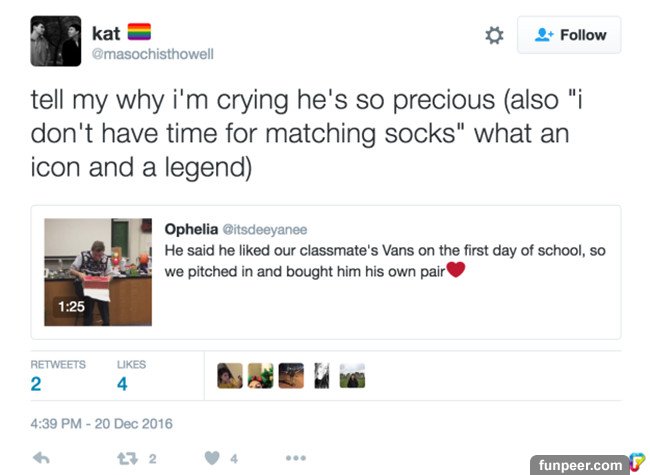Open the fifth liker's avatar
This screenshot has height=475, width=650.
[352, 375]
